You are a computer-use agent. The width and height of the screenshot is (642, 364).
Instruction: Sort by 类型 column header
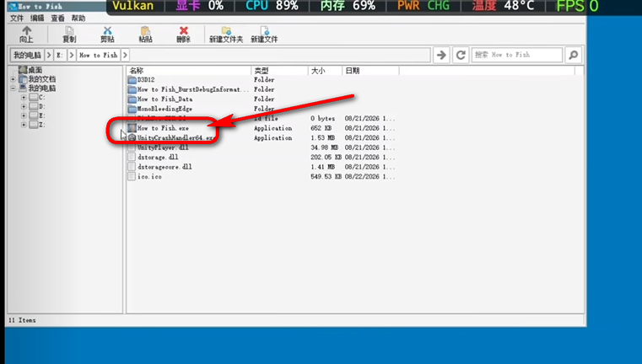point(279,71)
